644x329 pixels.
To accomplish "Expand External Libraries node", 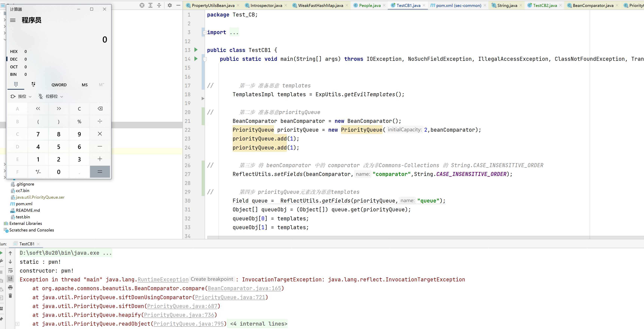I will [26, 224].
